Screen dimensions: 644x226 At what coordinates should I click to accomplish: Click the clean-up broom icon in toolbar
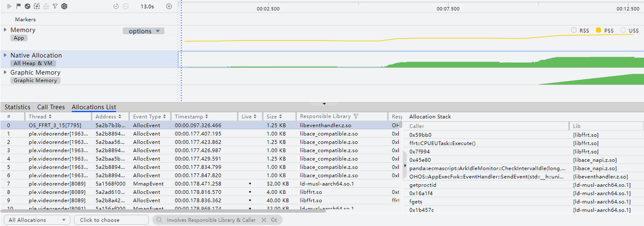pyautogui.click(x=46, y=6)
